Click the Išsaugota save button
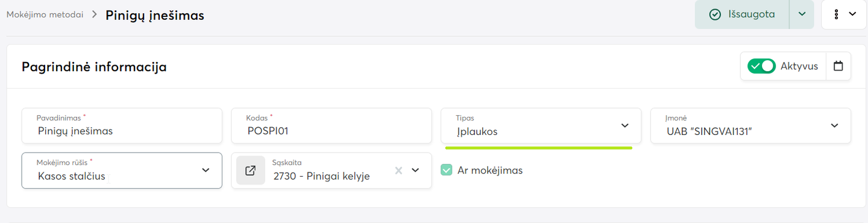Viewport: 868px width, 223px height. (x=742, y=14)
